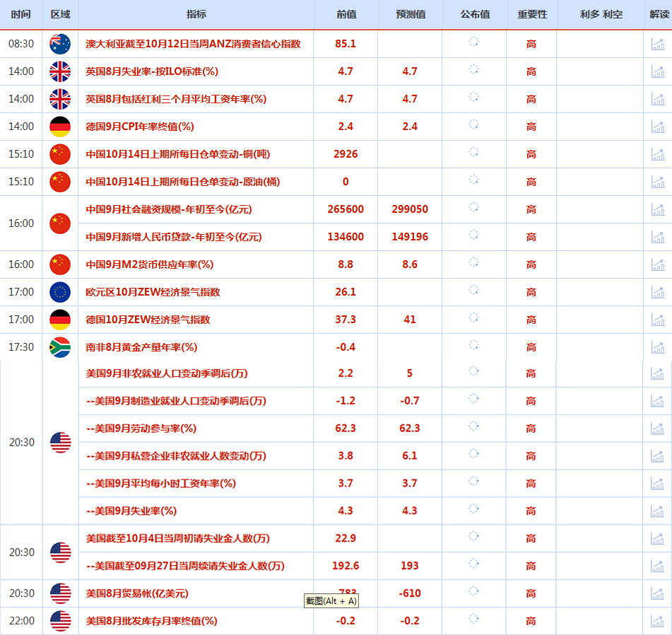The width and height of the screenshot is (672, 635).
Task: Click chart icon for South Africa gold production row
Action: [x=658, y=347]
